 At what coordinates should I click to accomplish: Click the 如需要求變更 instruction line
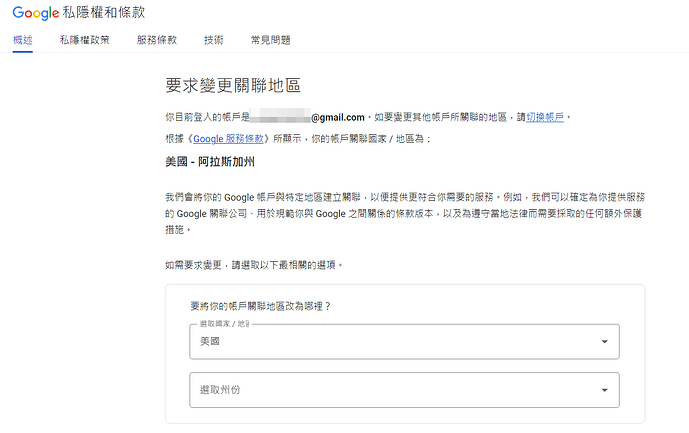coord(254,265)
